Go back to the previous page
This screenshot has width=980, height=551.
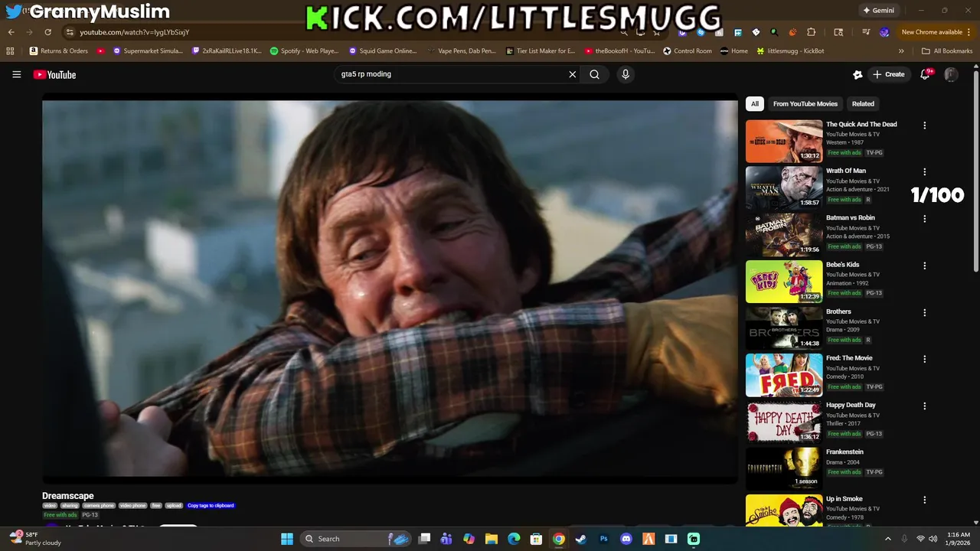pyautogui.click(x=11, y=32)
